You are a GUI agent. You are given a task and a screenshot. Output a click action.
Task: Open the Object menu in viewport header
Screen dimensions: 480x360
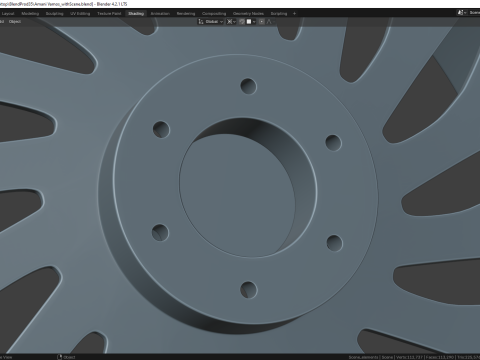click(14, 22)
